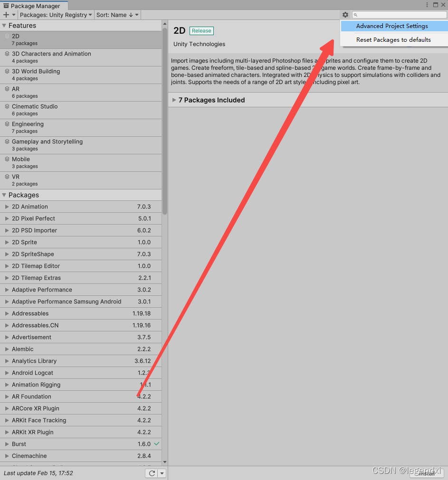Click the Last update Feb 15, 17:52 text
Screen dimensions: 448x480
tap(38, 473)
